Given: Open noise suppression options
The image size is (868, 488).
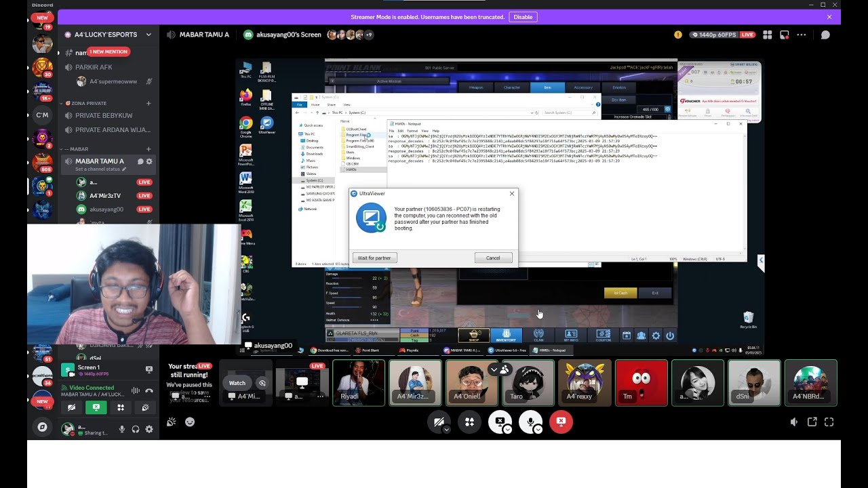Looking at the screenshot, I should coord(136,390).
